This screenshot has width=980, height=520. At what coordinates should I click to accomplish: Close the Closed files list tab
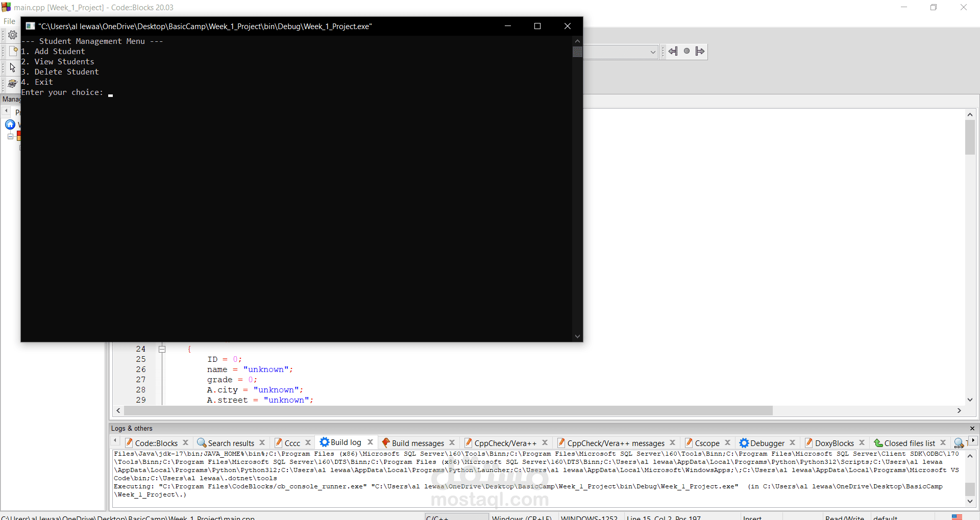click(x=943, y=443)
